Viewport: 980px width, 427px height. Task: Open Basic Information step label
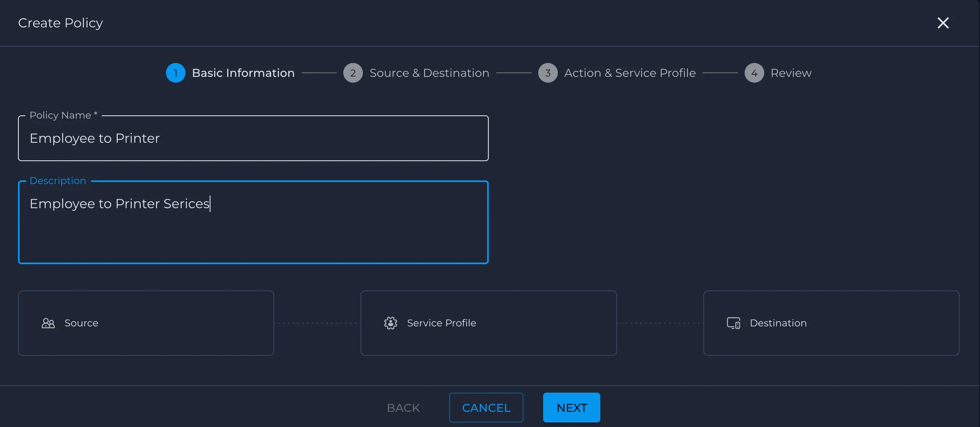(244, 73)
